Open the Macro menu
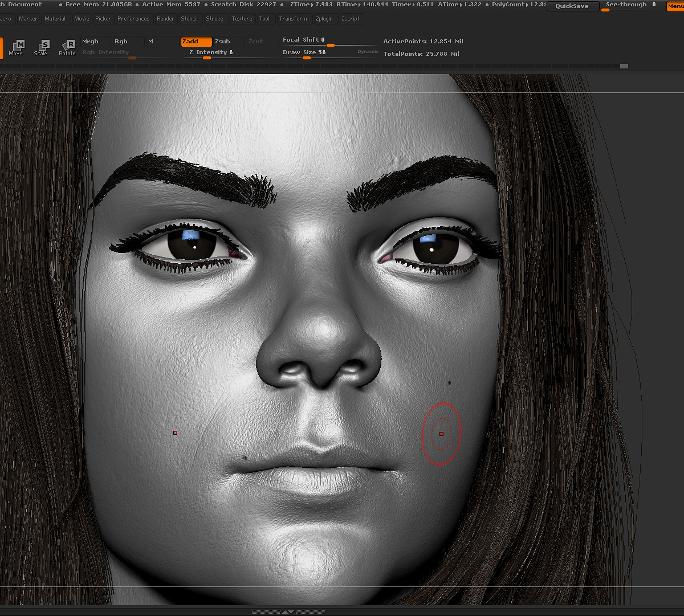The image size is (684, 616). (6, 19)
